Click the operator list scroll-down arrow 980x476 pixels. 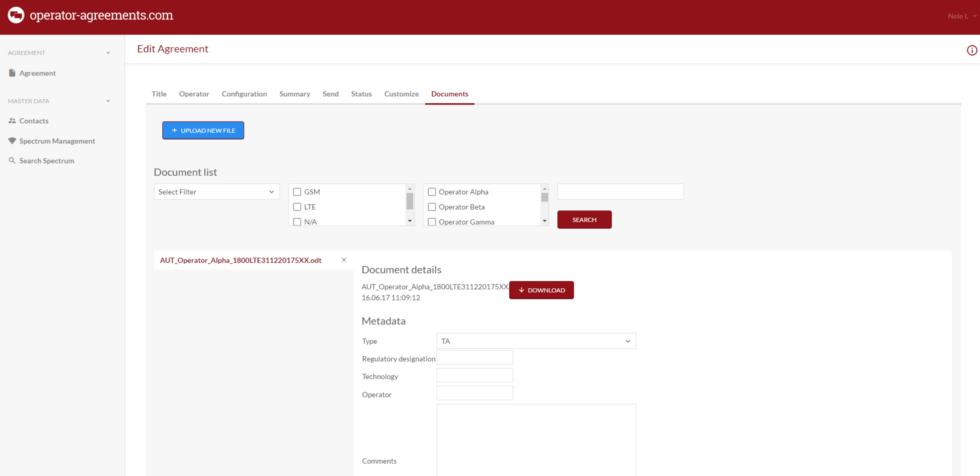tap(545, 221)
